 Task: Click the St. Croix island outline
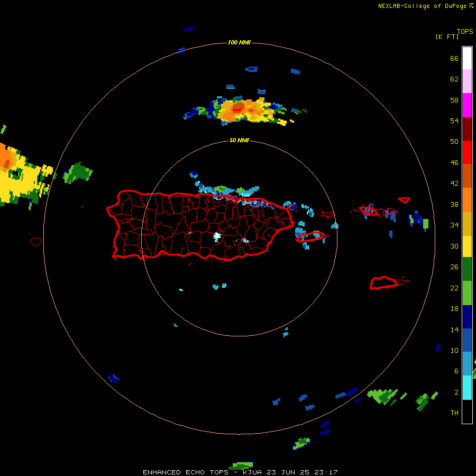tap(383, 283)
